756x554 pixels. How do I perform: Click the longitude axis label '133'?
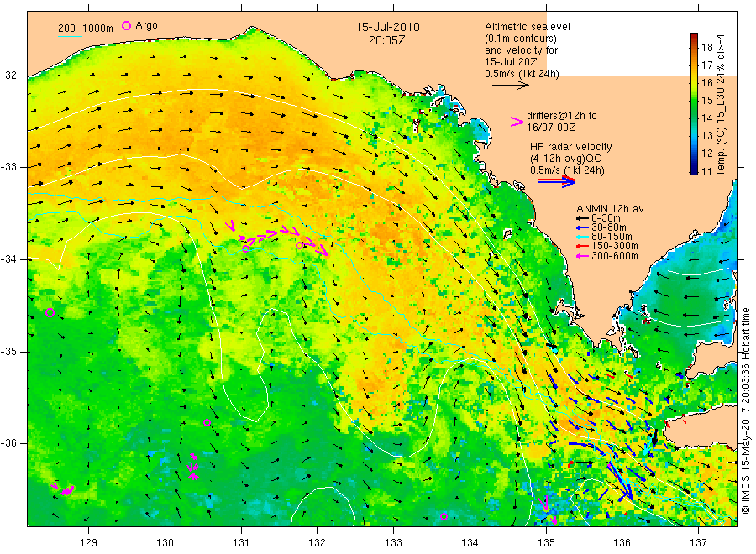coord(393,542)
